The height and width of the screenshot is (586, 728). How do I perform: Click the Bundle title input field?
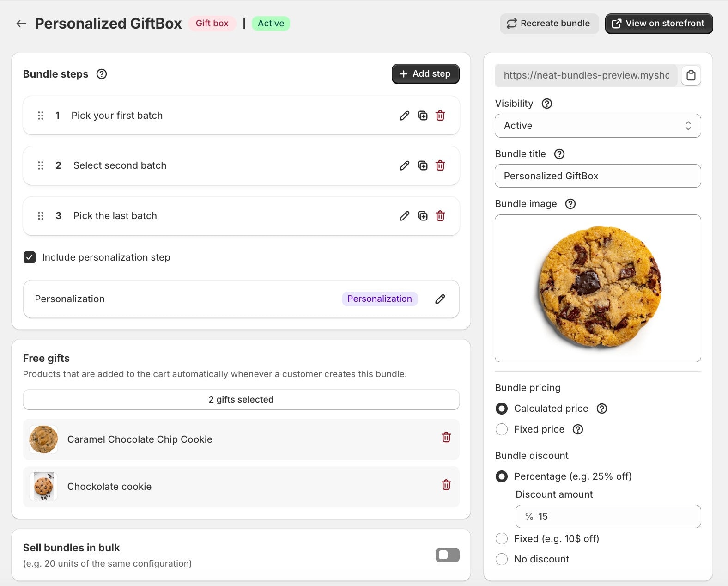(x=598, y=176)
